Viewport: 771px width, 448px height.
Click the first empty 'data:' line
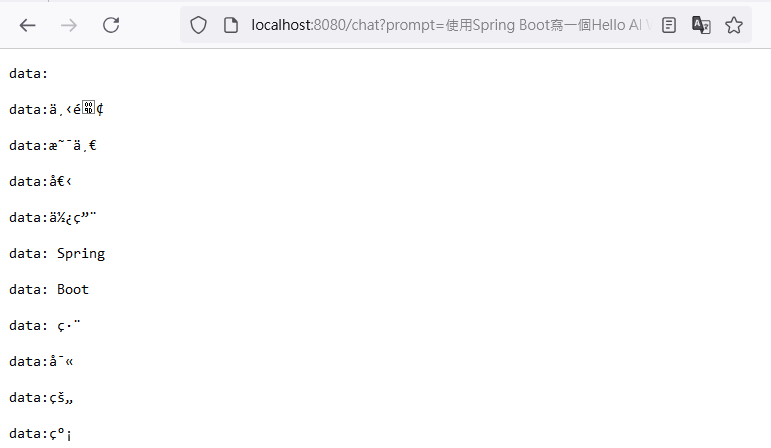(x=29, y=74)
